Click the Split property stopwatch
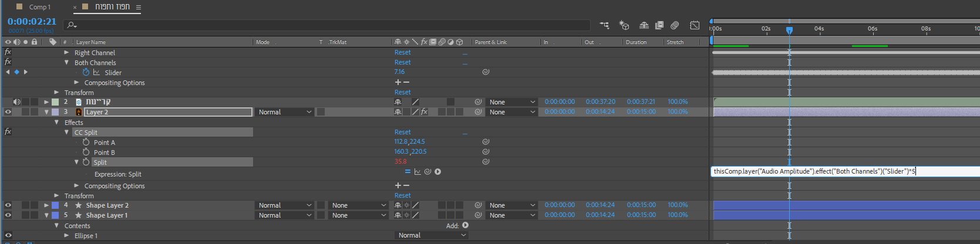 click(86, 162)
